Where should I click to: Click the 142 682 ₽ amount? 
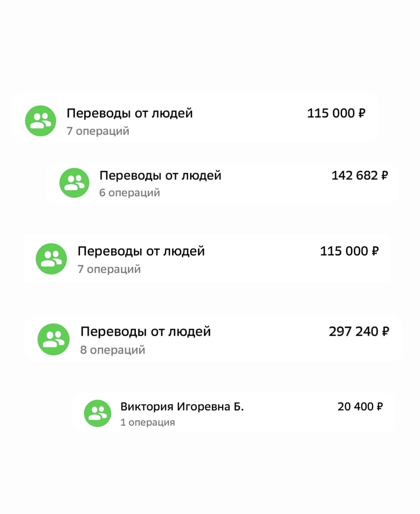(360, 176)
